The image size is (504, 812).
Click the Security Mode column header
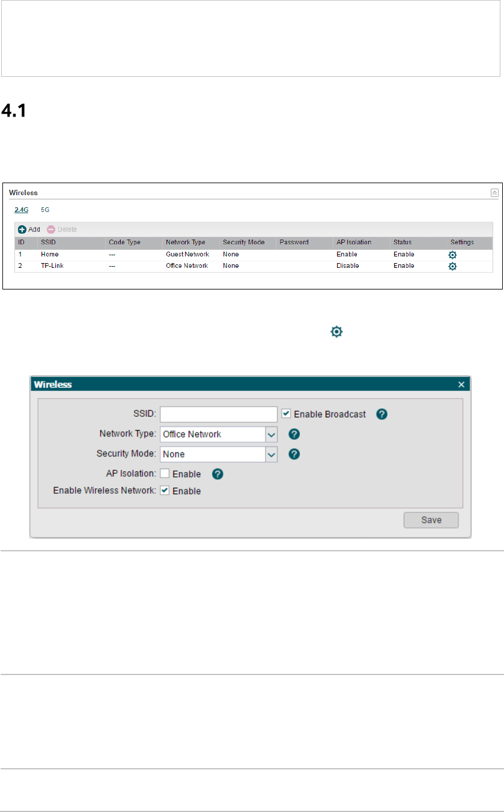tap(244, 243)
